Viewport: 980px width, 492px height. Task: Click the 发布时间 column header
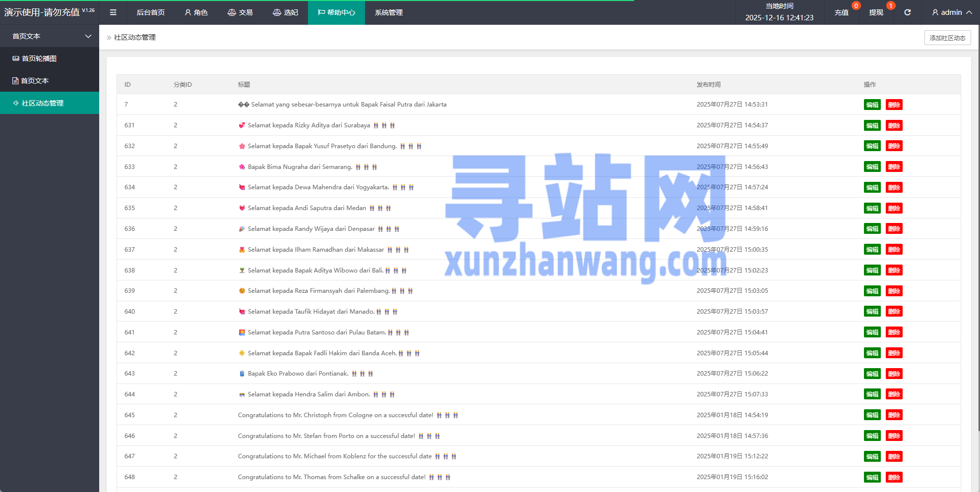pyautogui.click(x=708, y=85)
